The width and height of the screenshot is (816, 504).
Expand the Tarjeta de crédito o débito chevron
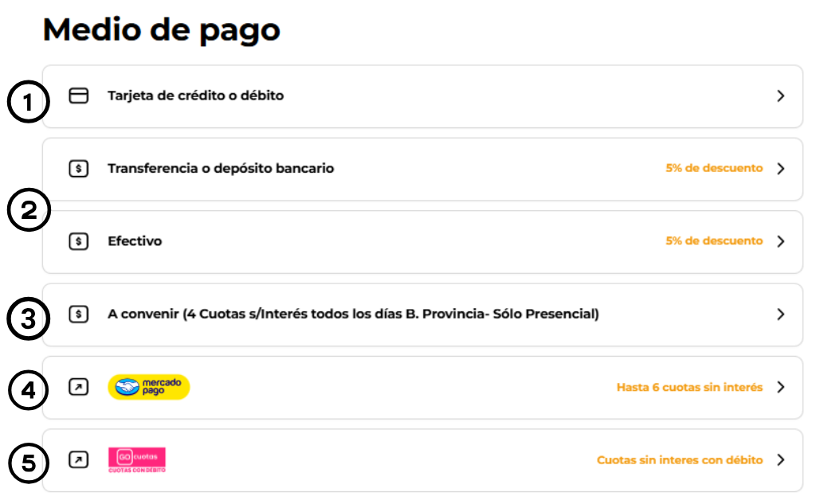tap(781, 96)
